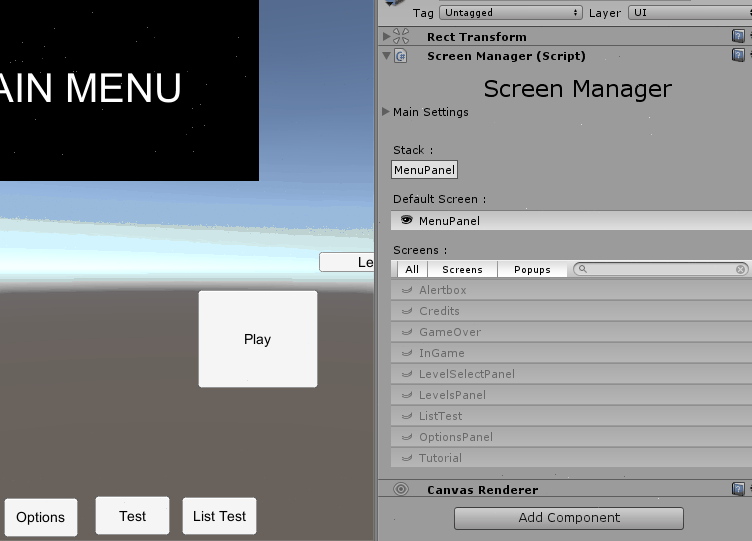Open help for Canvas Renderer component

pyautogui.click(x=738, y=489)
